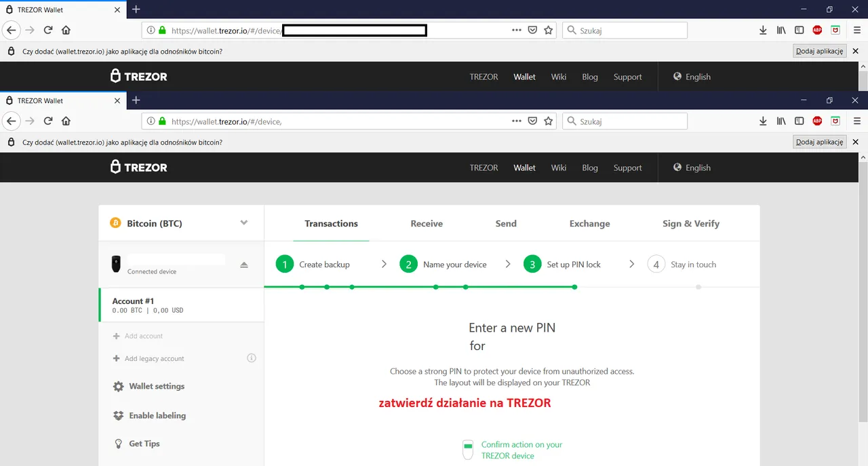
Task: Click the site info icon in lower address bar
Action: [151, 121]
